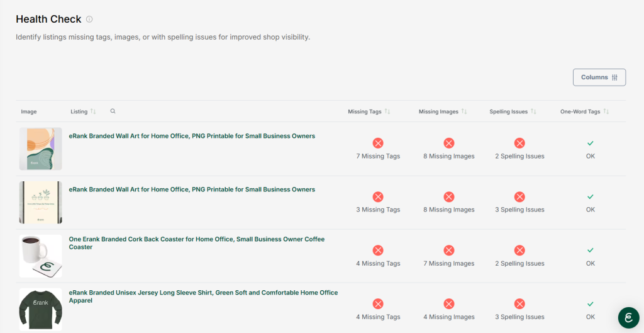This screenshot has width=644, height=333.
Task: Click the green long sleeve shirt thumbnail
Action: coord(40,309)
